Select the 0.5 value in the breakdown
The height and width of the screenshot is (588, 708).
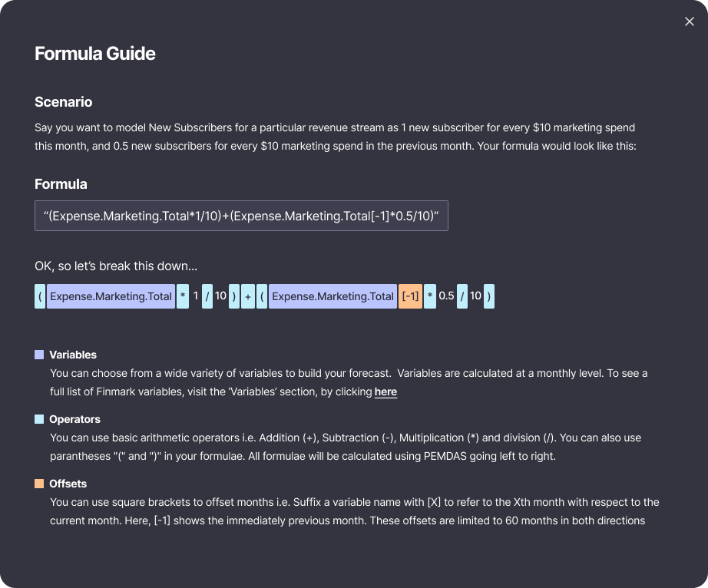(447, 296)
